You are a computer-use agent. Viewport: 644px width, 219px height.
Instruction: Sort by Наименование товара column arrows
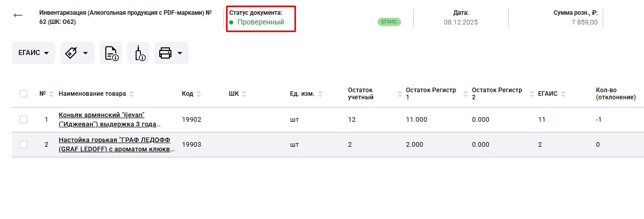[x=131, y=94]
